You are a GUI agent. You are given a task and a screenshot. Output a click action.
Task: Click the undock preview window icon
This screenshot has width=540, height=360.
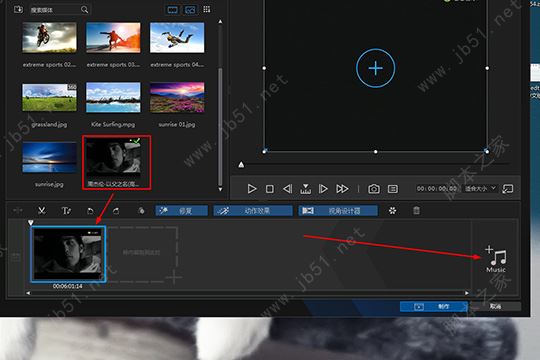tap(508, 189)
